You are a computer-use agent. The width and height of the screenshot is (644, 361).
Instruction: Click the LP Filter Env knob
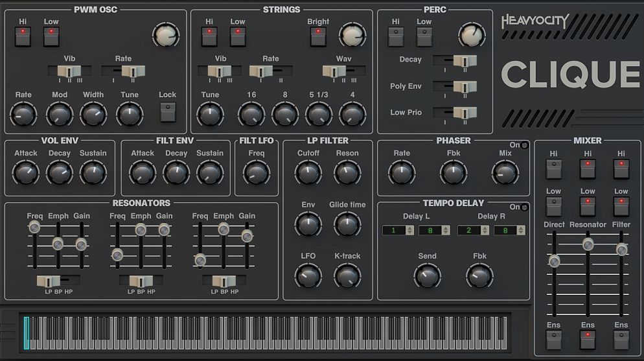(308, 225)
